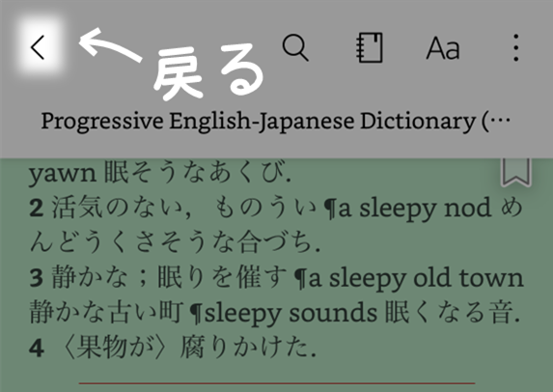The width and height of the screenshot is (553, 392).
Task: Tap the red divider line below definitions
Action: 277,382
